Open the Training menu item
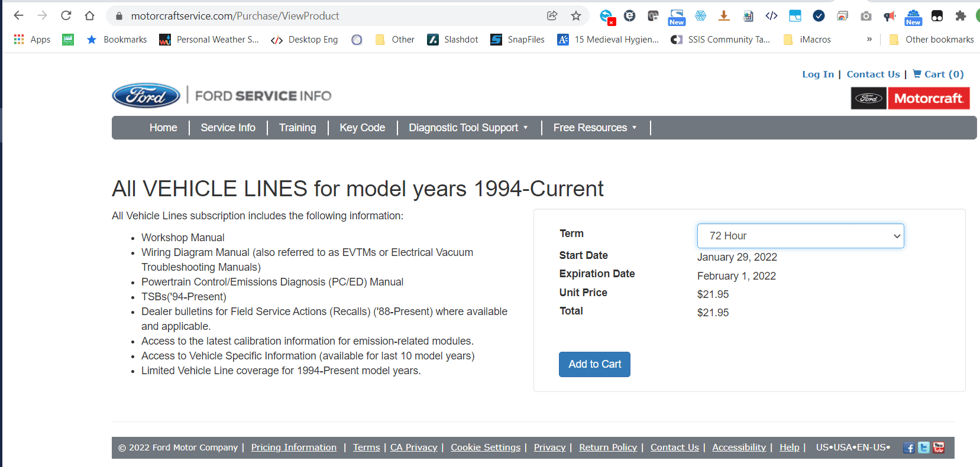This screenshot has width=980, height=467. (x=297, y=128)
